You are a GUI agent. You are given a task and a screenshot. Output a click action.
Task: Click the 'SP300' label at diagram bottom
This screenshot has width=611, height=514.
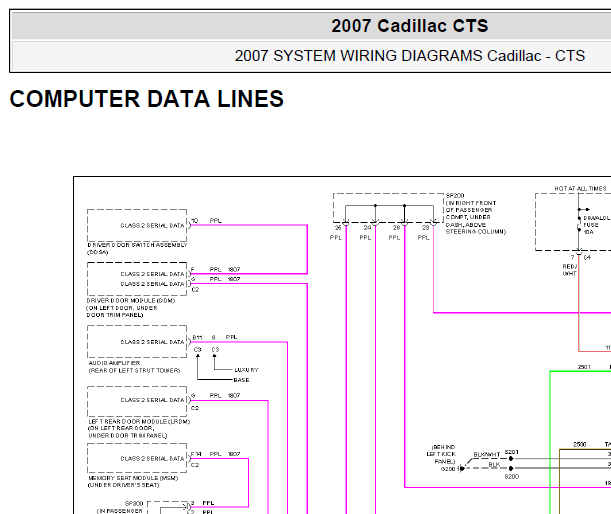134,503
